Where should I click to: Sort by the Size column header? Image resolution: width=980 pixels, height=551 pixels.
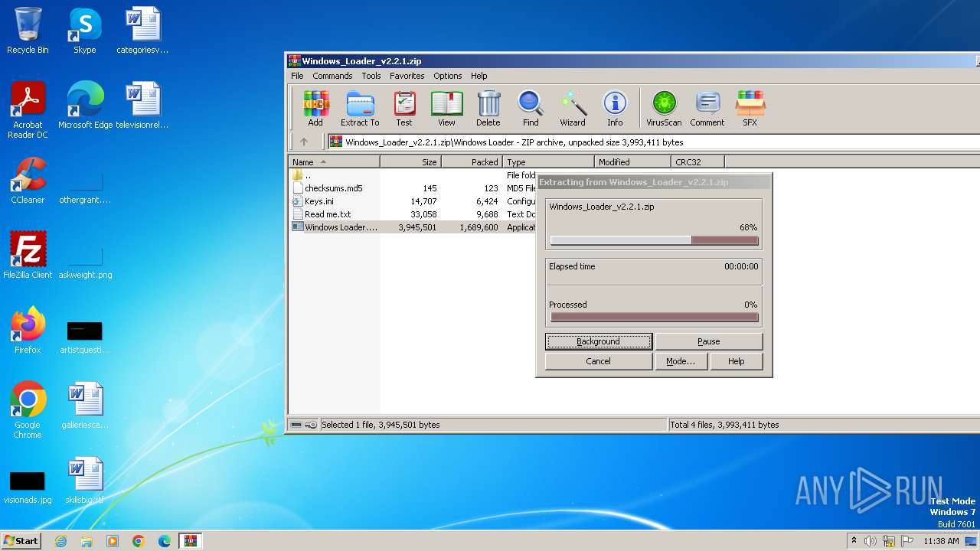[410, 161]
